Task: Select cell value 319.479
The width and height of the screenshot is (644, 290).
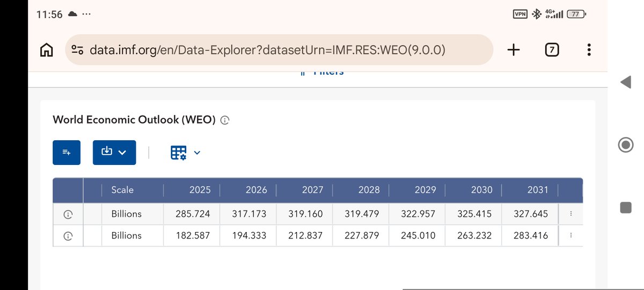Action: [x=362, y=214]
